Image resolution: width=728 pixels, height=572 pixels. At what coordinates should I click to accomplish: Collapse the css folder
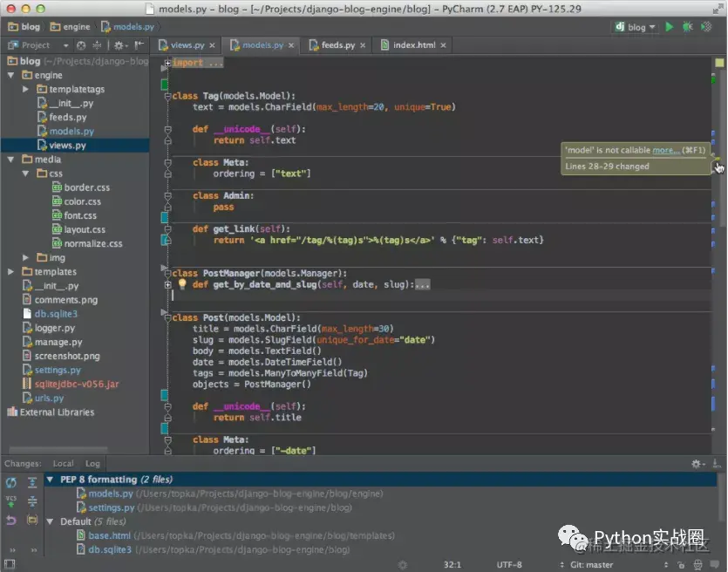pos(25,174)
